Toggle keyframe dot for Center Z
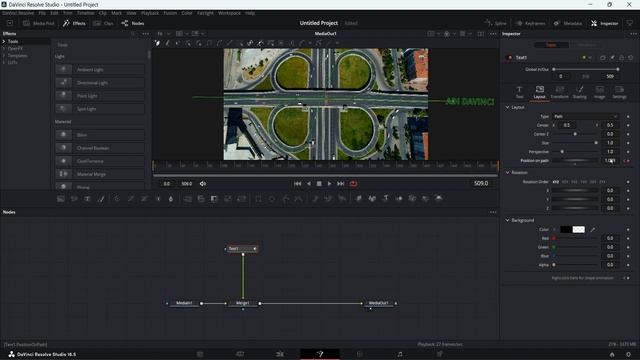 628,134
